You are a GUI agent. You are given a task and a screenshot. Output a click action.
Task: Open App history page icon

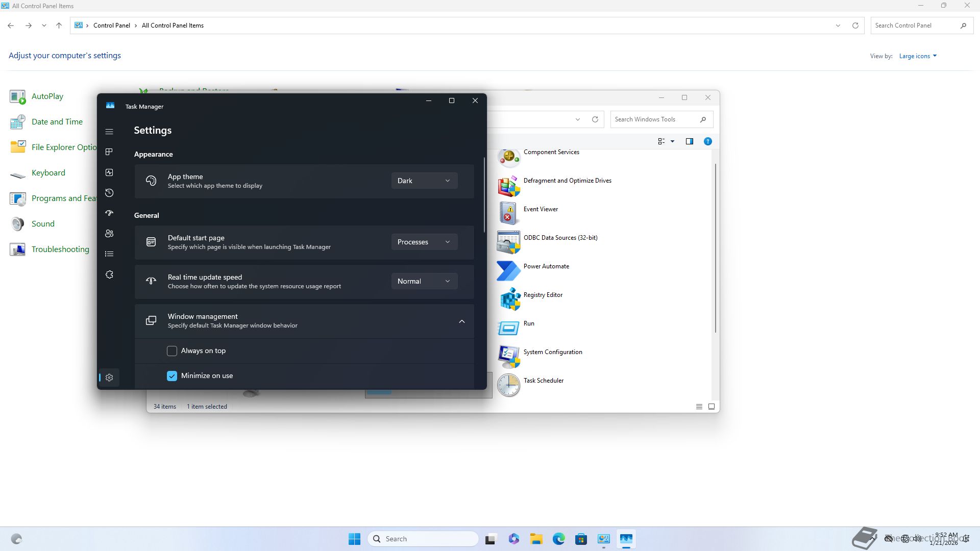[109, 193]
